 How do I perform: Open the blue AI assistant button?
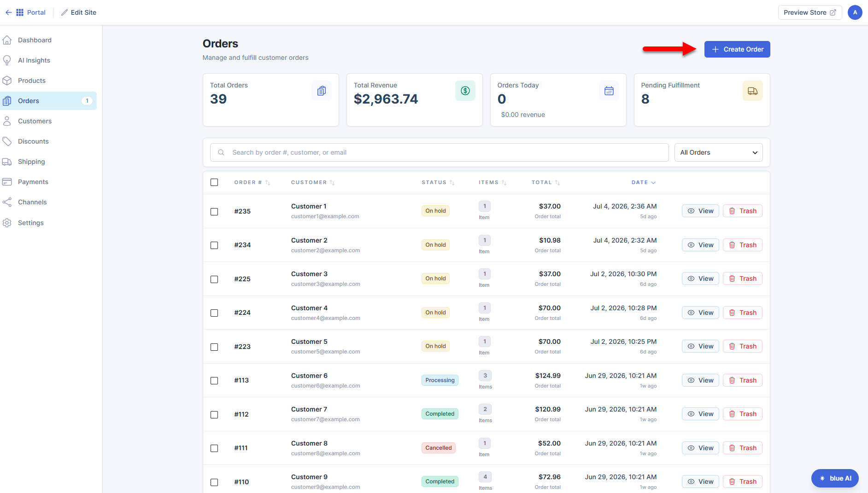[x=835, y=478]
